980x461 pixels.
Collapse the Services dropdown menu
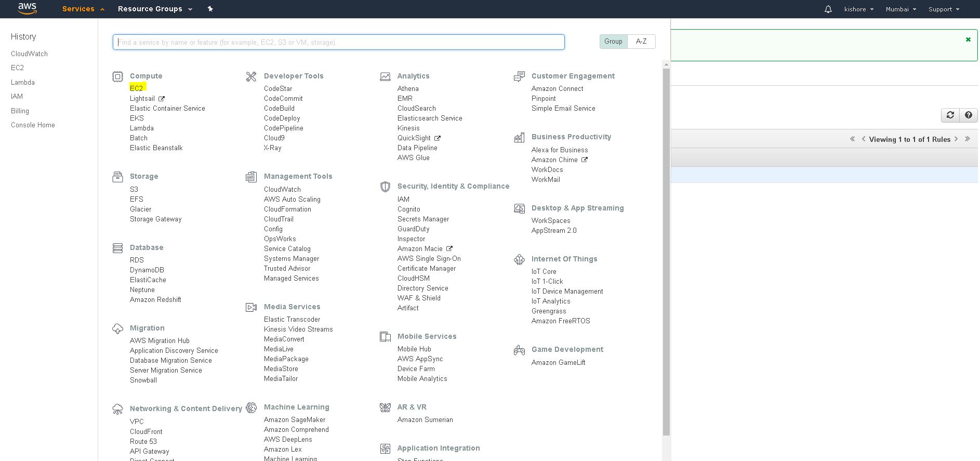pos(83,9)
